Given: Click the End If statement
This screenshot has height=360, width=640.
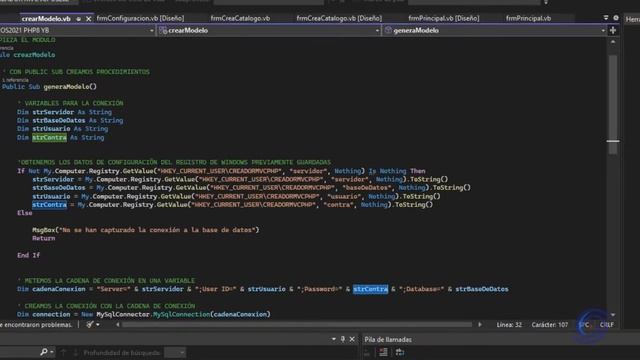Looking at the screenshot, I should [29, 256].
